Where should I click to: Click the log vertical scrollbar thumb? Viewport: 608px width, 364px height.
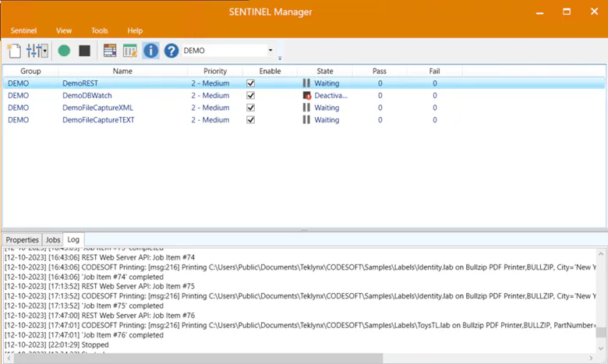(x=601, y=332)
